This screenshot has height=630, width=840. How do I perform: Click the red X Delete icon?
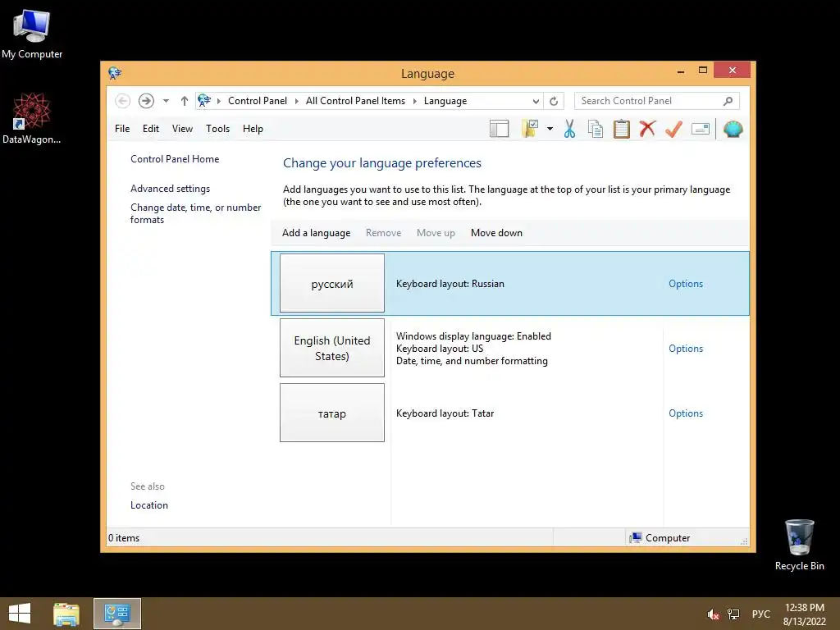pyautogui.click(x=648, y=129)
